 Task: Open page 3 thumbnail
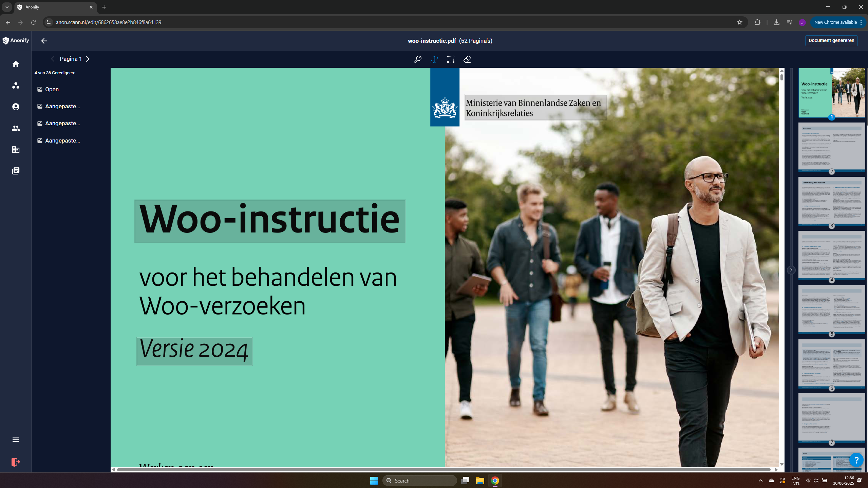coord(831,201)
